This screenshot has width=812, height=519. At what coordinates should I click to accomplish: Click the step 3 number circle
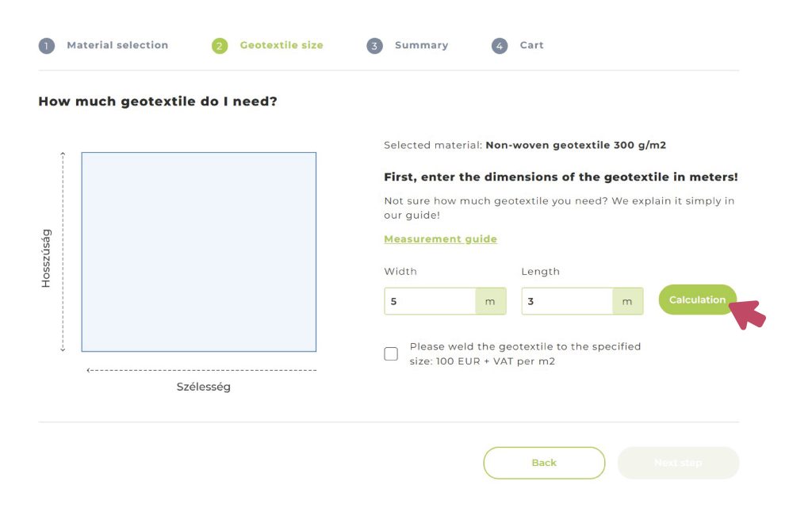click(374, 46)
